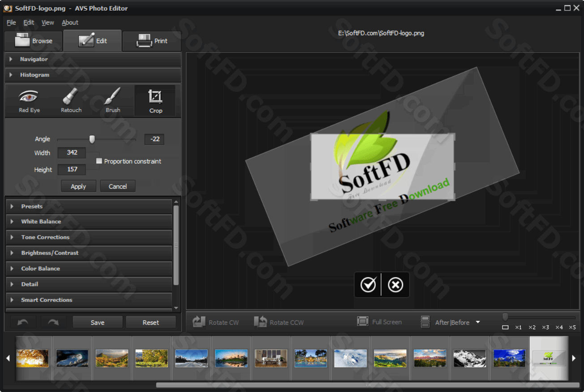Switch to the Edit tab
This screenshot has height=392, width=584.
point(92,41)
